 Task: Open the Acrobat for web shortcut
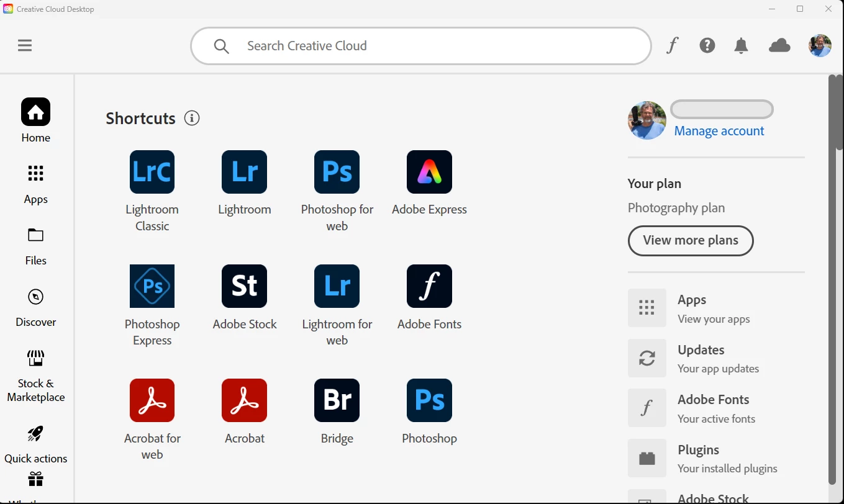coord(152,420)
